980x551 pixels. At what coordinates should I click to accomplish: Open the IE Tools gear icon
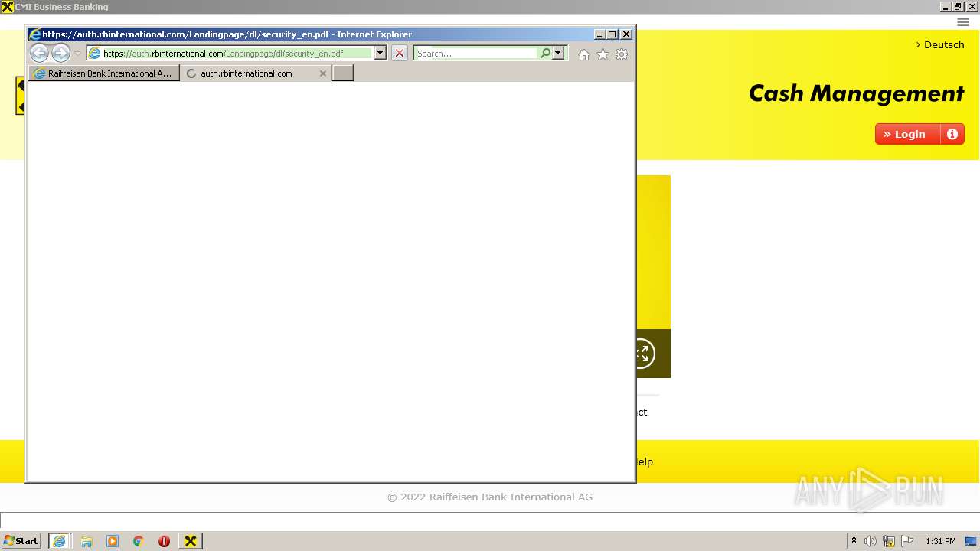[x=622, y=54]
